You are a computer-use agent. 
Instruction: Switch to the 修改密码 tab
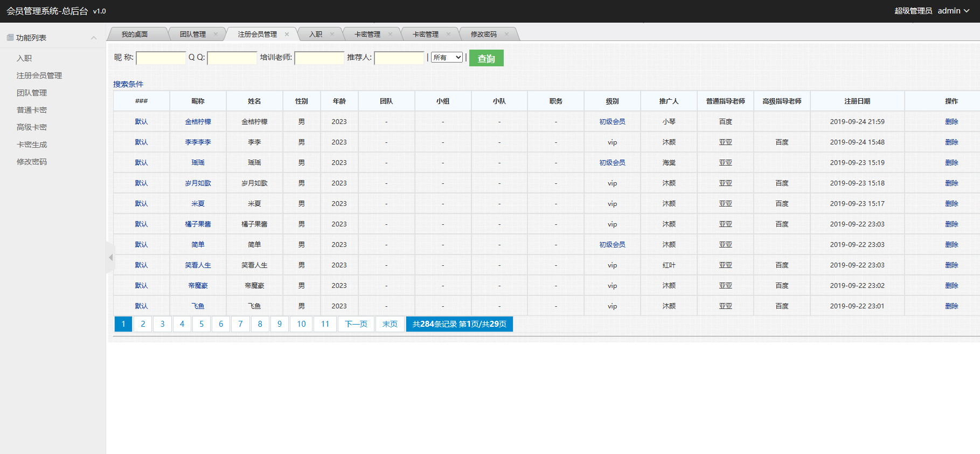click(484, 34)
